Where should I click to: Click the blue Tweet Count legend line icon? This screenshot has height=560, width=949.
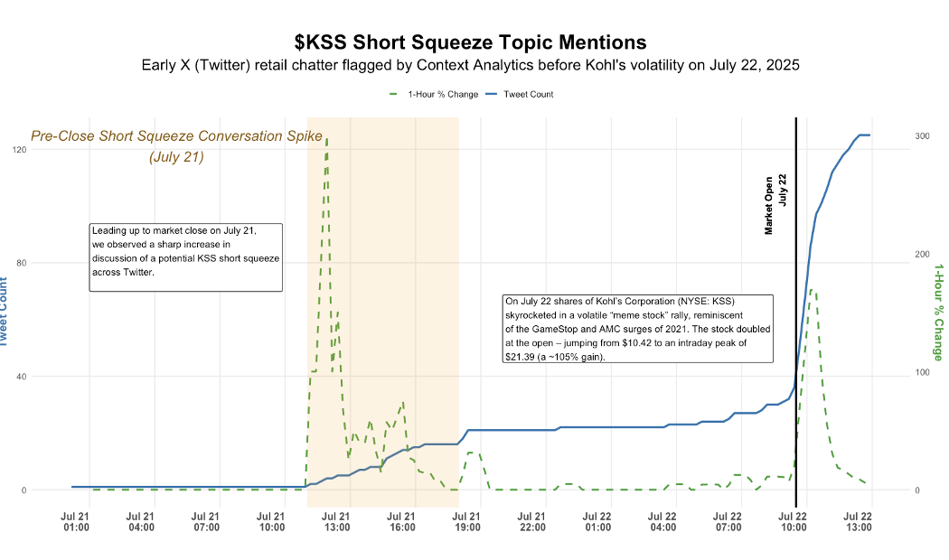click(493, 95)
